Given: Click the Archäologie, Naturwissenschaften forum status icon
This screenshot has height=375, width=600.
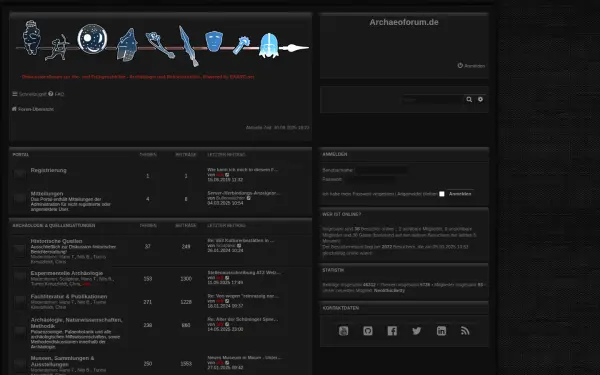Looking at the screenshot, I should tap(20, 331).
